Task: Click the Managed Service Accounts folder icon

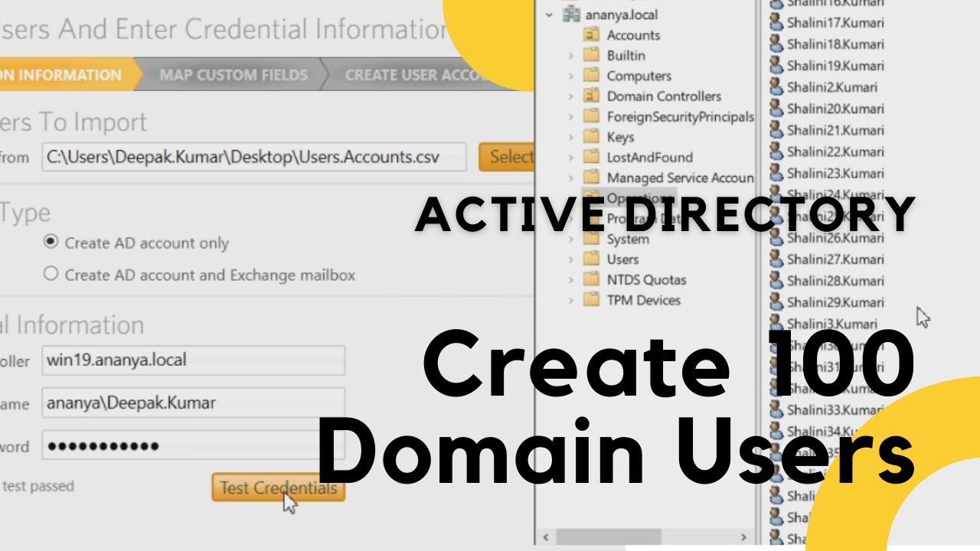Action: coord(591,178)
